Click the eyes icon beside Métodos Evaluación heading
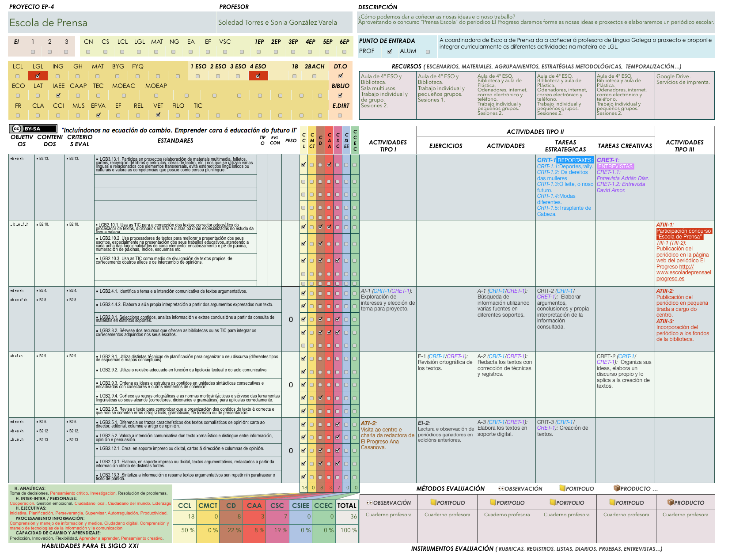The image size is (732, 560). (501, 488)
